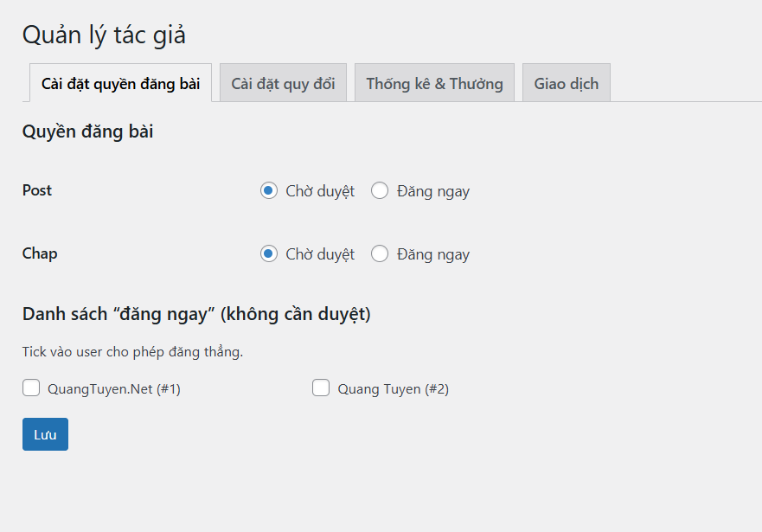Image resolution: width=762 pixels, height=532 pixels.
Task: Click the Đăng ngay label text in Post row
Action: (433, 191)
